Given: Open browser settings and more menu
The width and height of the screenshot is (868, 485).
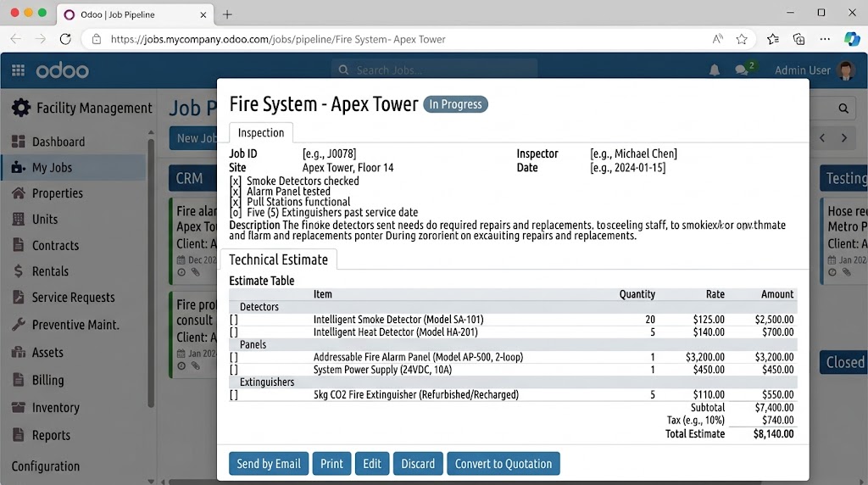Looking at the screenshot, I should click(825, 39).
